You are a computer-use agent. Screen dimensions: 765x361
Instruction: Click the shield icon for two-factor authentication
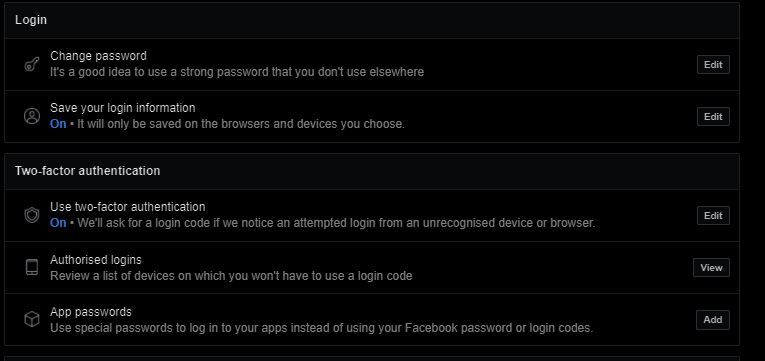(32, 216)
